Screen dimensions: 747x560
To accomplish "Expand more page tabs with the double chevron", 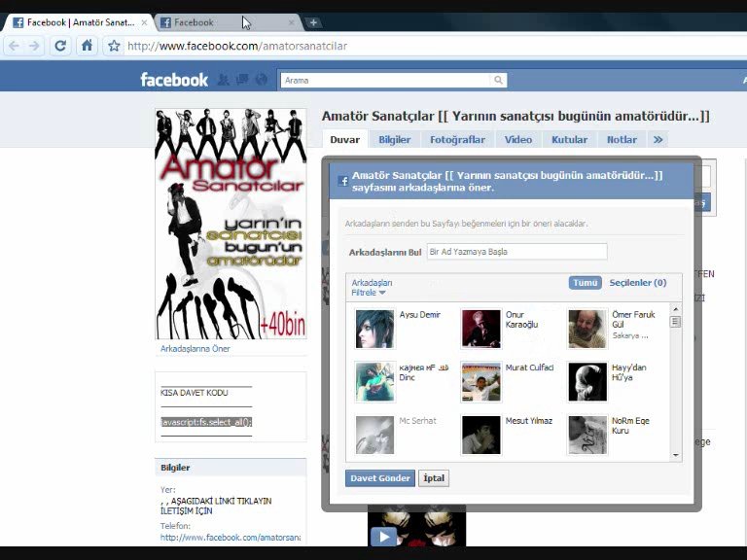I will click(x=658, y=140).
